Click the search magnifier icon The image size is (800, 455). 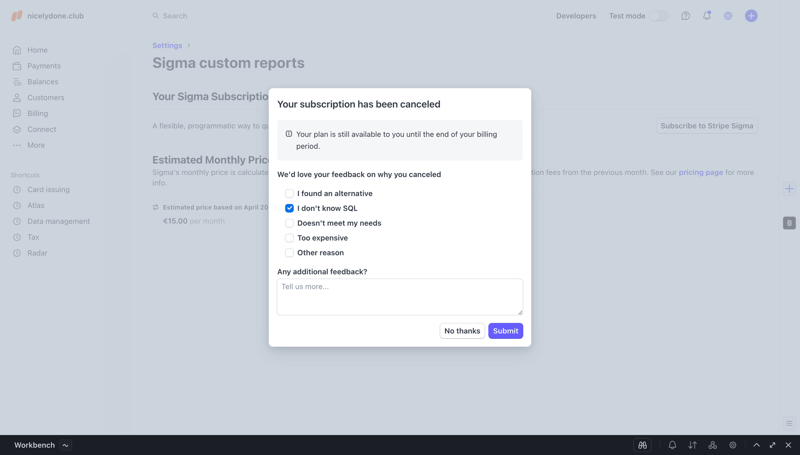pos(156,16)
